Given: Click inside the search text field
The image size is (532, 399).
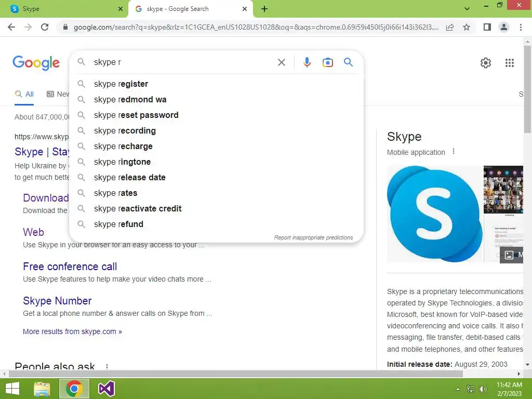Looking at the screenshot, I should pyautogui.click(x=183, y=62).
